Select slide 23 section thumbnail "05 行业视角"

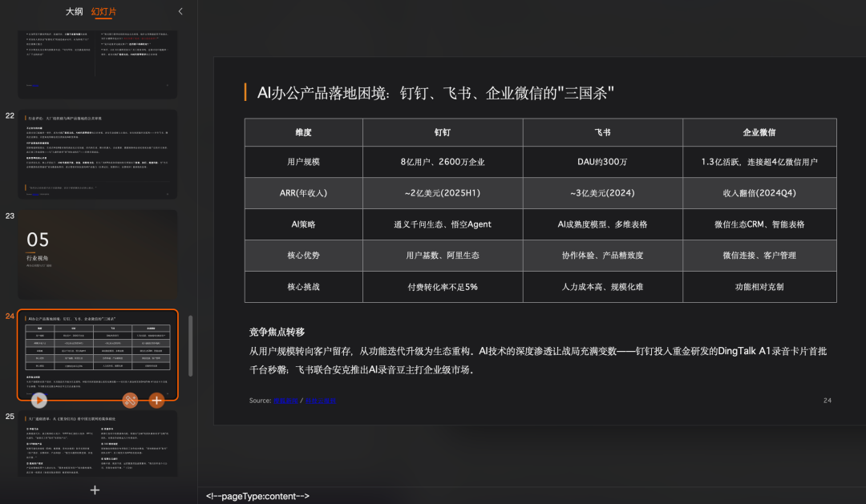[x=98, y=255]
